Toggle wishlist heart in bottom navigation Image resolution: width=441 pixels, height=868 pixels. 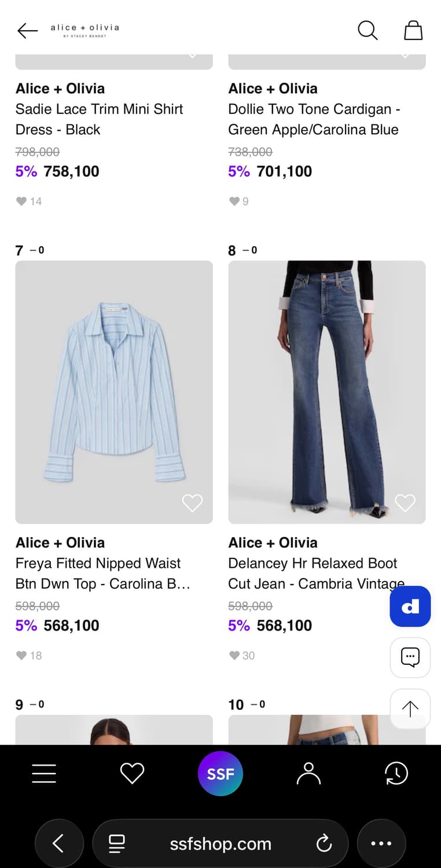tap(132, 773)
